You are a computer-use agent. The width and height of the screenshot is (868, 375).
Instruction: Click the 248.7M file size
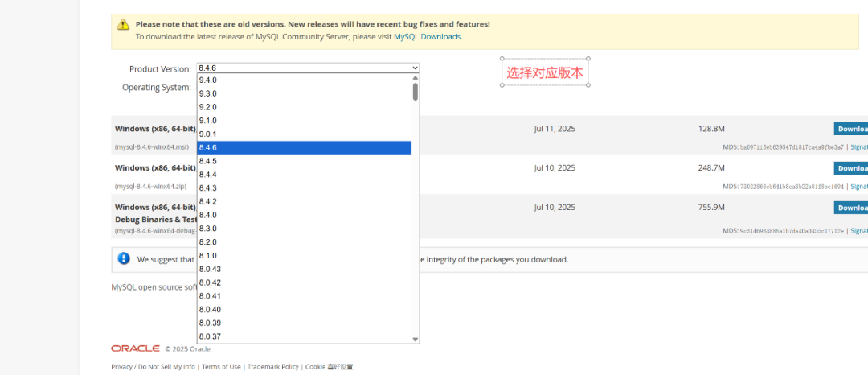point(711,168)
